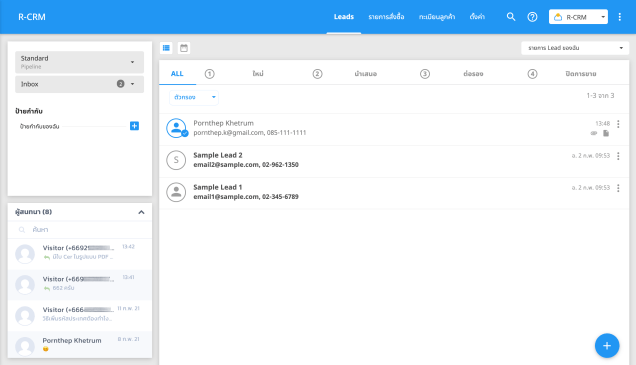Click Sample Lead 1 avatar icon

point(176,192)
